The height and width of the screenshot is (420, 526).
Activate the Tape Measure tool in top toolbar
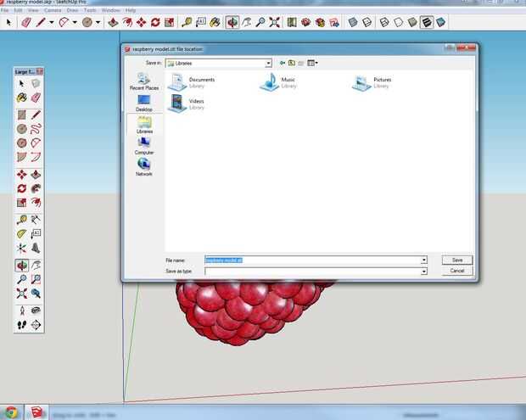coord(187,22)
